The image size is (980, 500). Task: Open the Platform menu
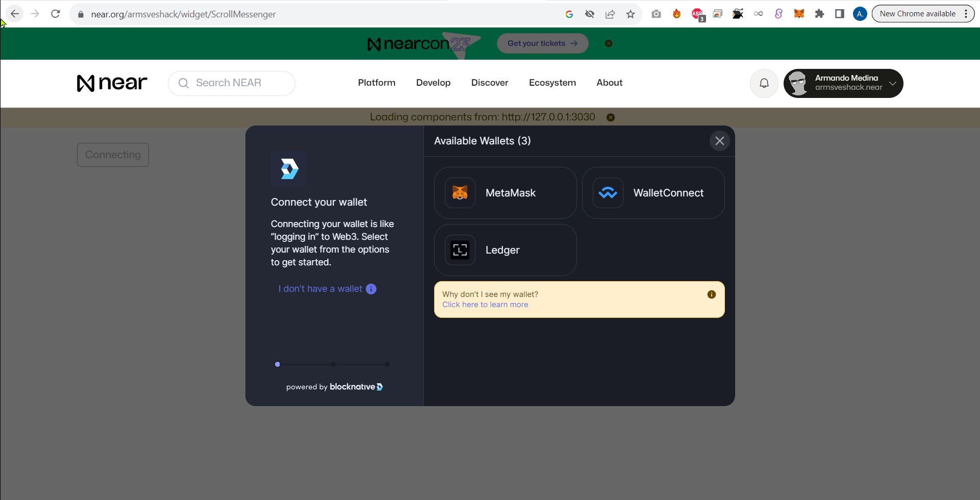click(x=376, y=83)
